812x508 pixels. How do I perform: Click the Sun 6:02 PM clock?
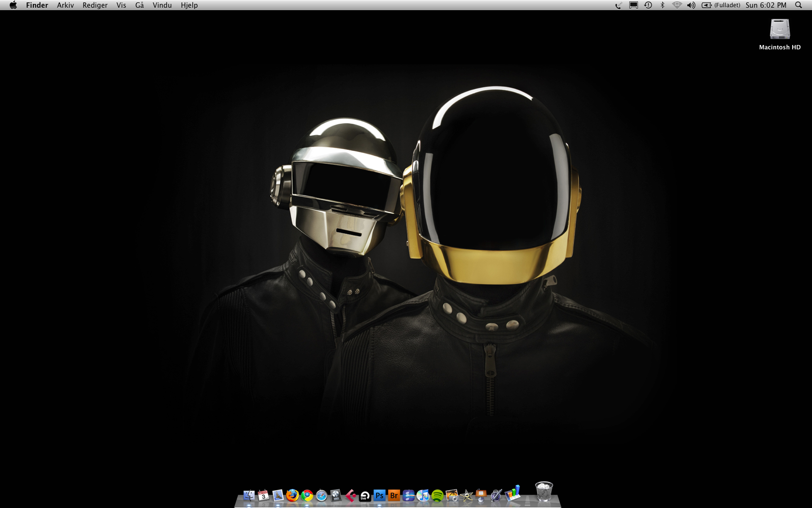766,5
